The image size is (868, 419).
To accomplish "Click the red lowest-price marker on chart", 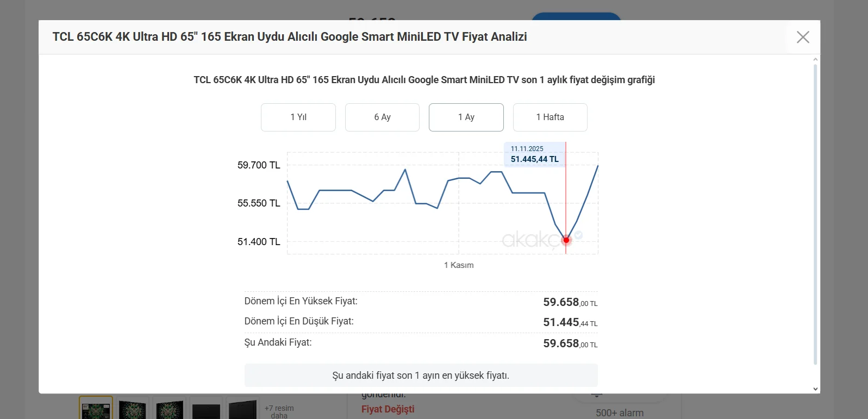I will pos(566,240).
